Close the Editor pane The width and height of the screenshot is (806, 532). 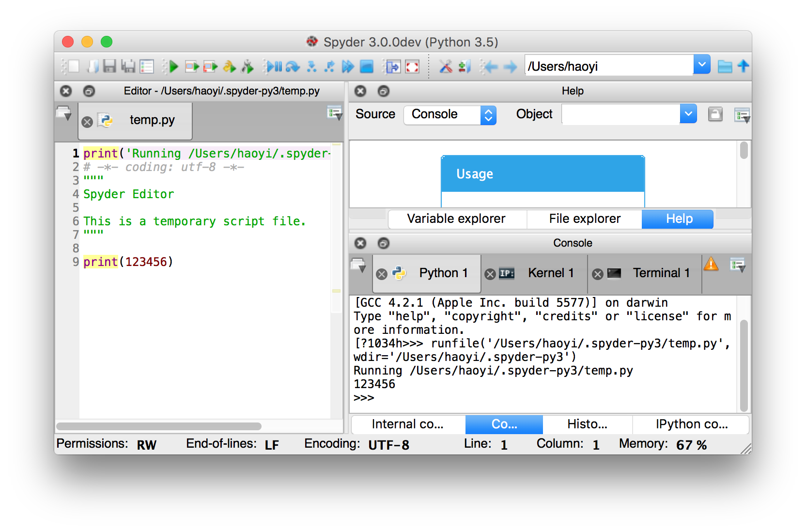[x=66, y=91]
